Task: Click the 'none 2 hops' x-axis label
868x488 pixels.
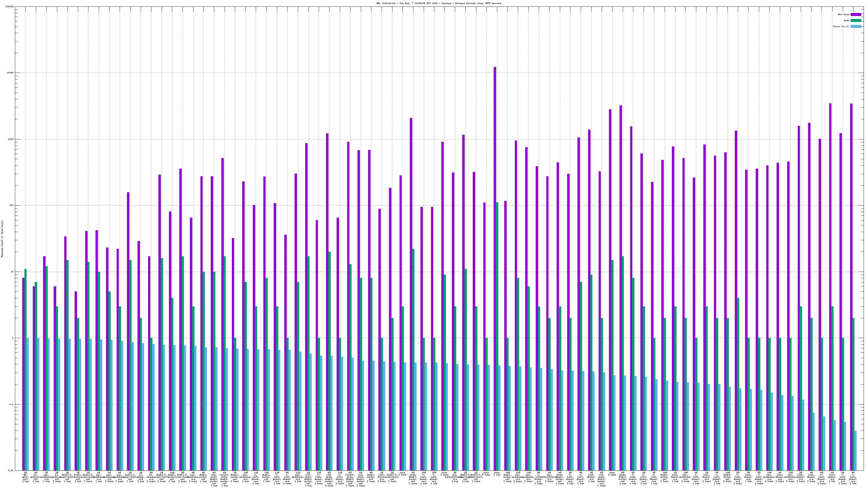Action: (x=612, y=474)
